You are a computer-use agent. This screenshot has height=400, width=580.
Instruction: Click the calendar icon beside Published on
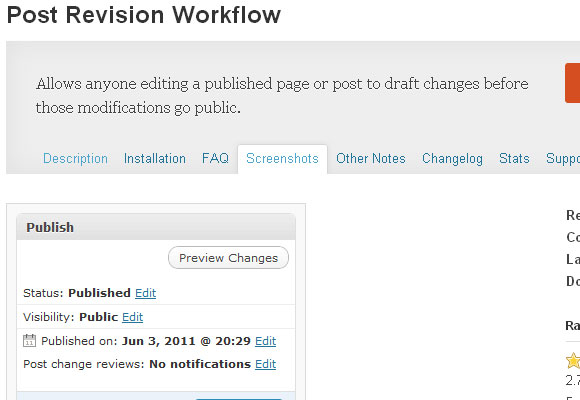pos(29,340)
